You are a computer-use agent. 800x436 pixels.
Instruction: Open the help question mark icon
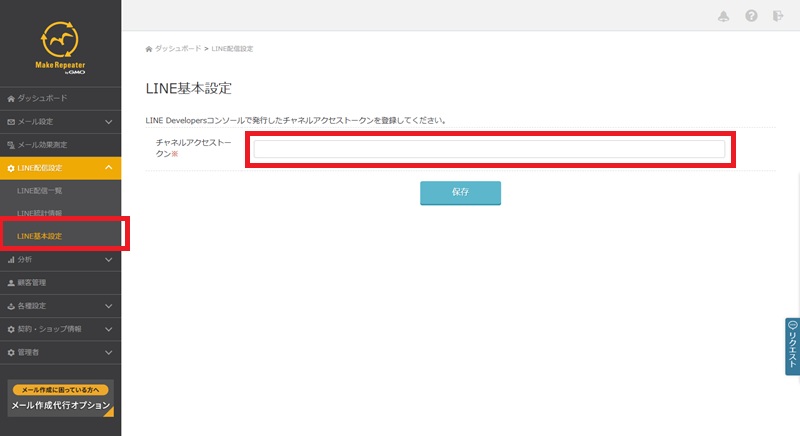(x=751, y=16)
